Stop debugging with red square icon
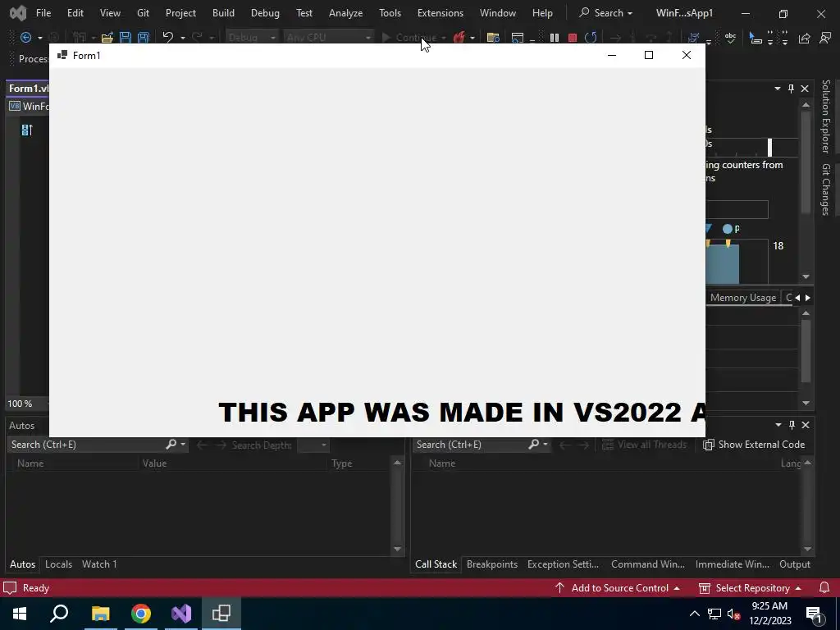Viewport: 840px width, 630px height. (572, 38)
